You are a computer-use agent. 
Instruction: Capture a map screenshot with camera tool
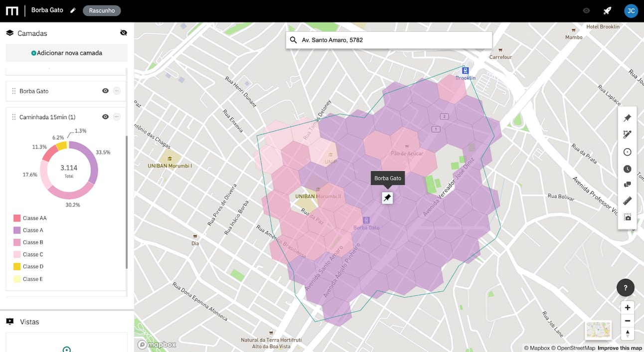(x=628, y=217)
